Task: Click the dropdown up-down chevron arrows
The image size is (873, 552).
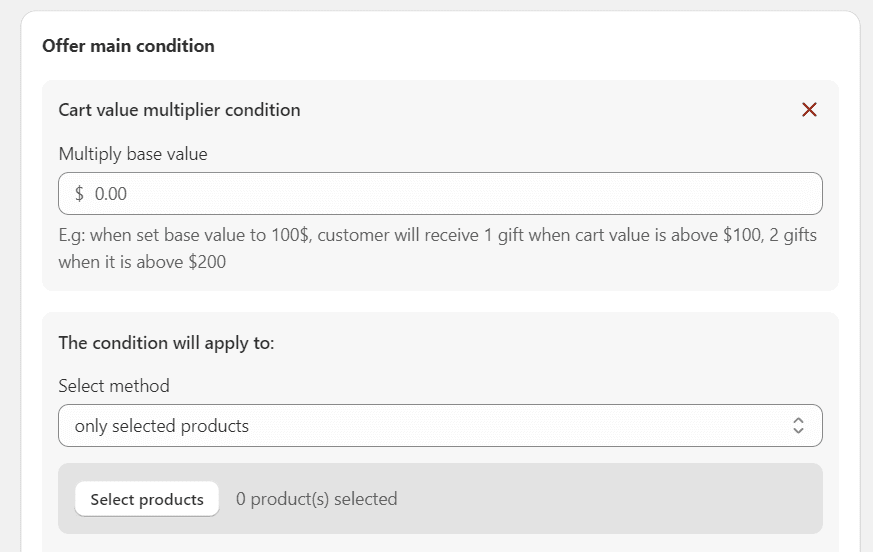Action: [x=798, y=426]
